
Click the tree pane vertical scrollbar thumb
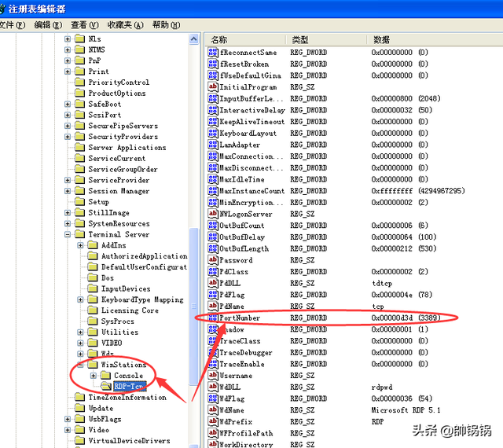click(194, 307)
